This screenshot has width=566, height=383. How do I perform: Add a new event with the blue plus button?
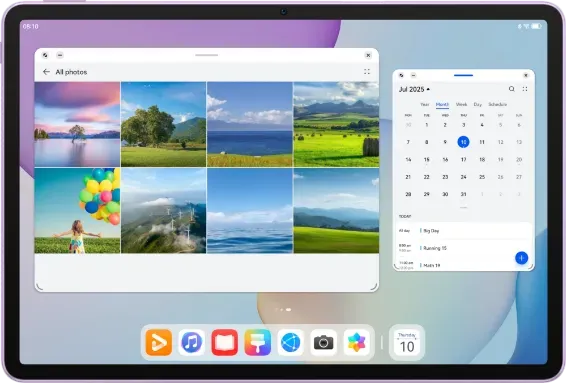tap(521, 258)
